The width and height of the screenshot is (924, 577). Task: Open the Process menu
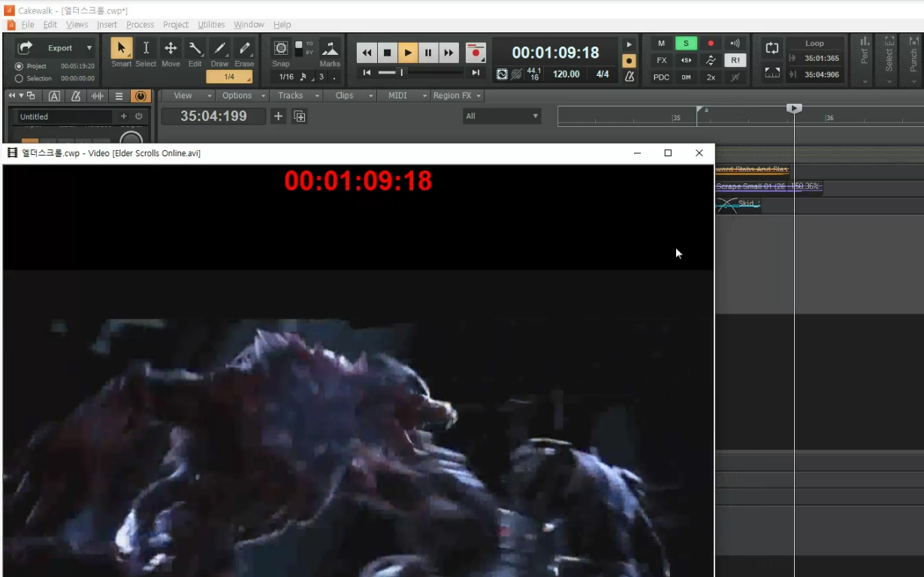coord(140,25)
